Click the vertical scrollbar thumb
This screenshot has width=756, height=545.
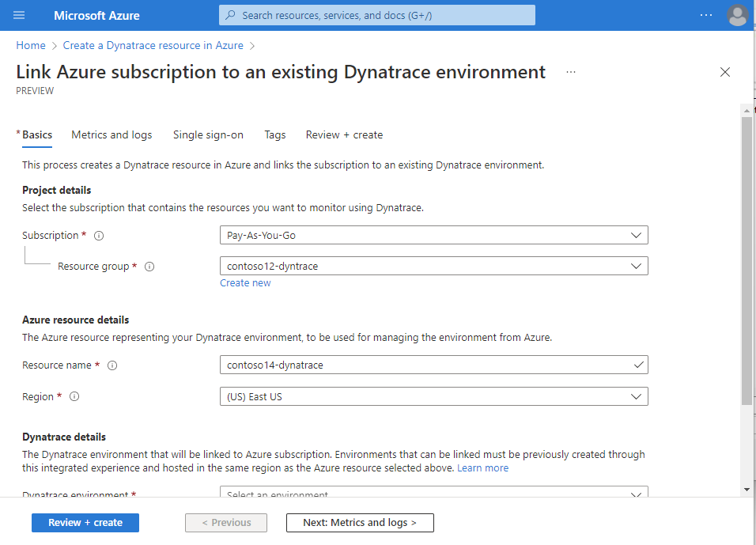tap(747, 260)
